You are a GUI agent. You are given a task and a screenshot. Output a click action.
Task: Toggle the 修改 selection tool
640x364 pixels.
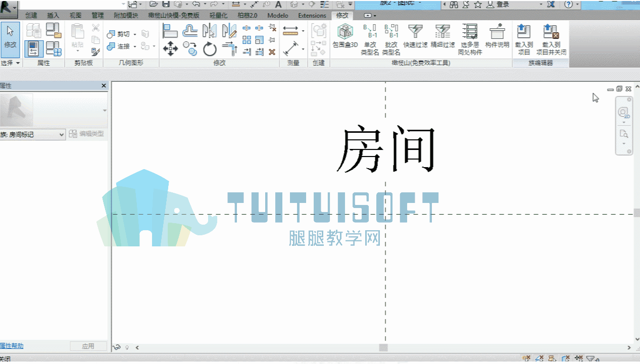(x=10, y=39)
